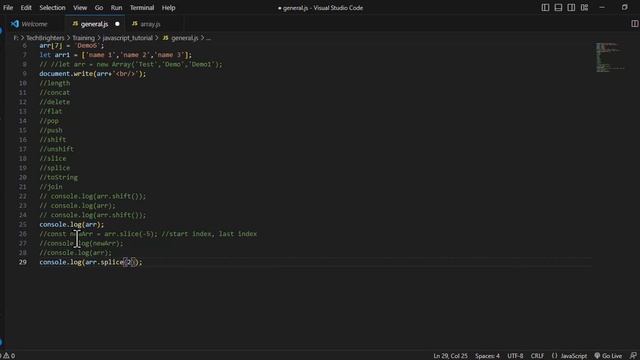Switch to the general.js tab

click(94, 24)
